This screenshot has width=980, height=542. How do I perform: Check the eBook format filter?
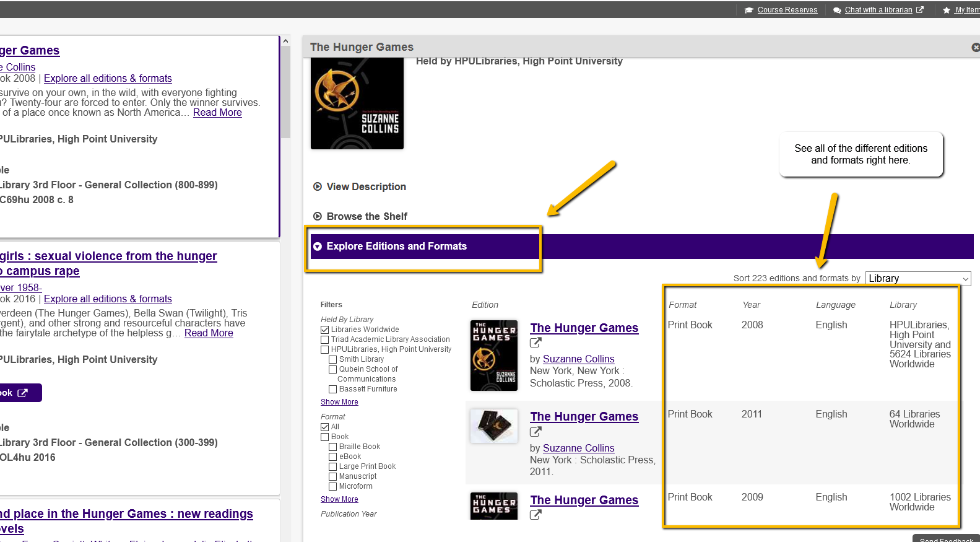coord(332,457)
